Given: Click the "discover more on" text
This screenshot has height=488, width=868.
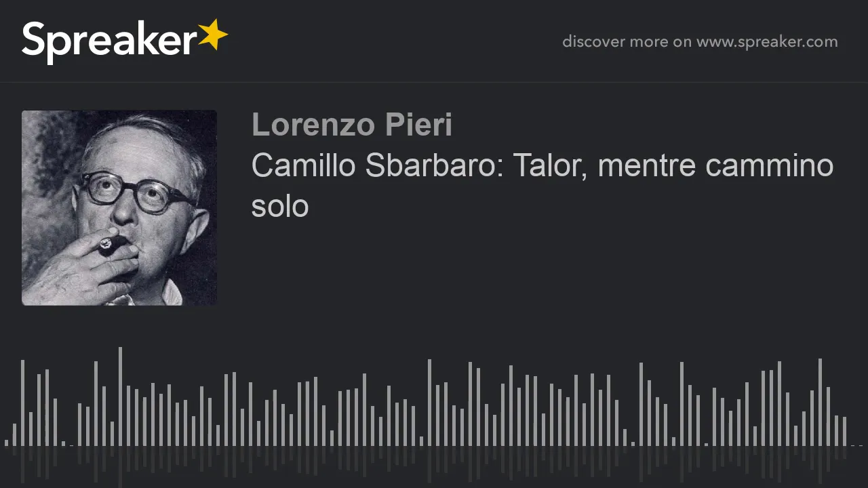Looking at the screenshot, I should click(627, 42).
